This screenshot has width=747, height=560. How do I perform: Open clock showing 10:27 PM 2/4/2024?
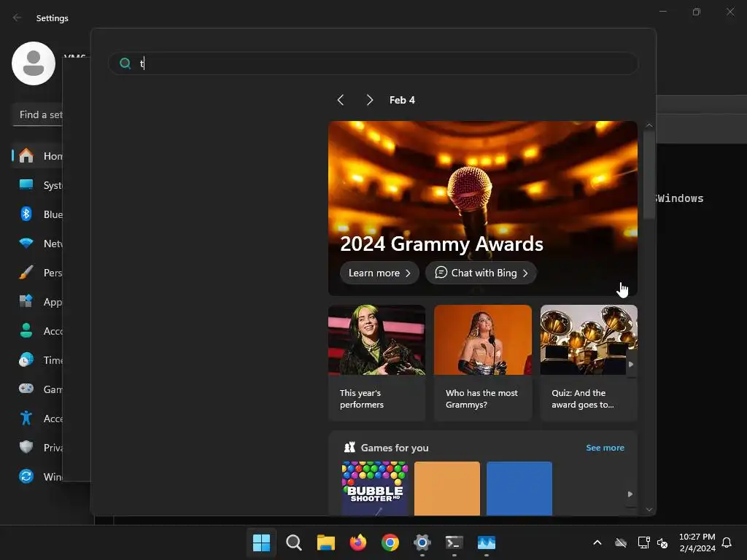tap(697, 542)
